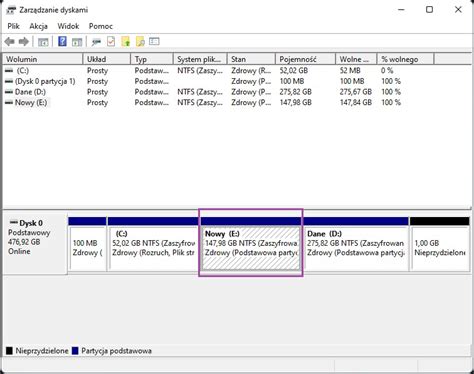This screenshot has height=374, width=474.
Task: Click the red checkmark document toolbar icon
Action: 111,41
